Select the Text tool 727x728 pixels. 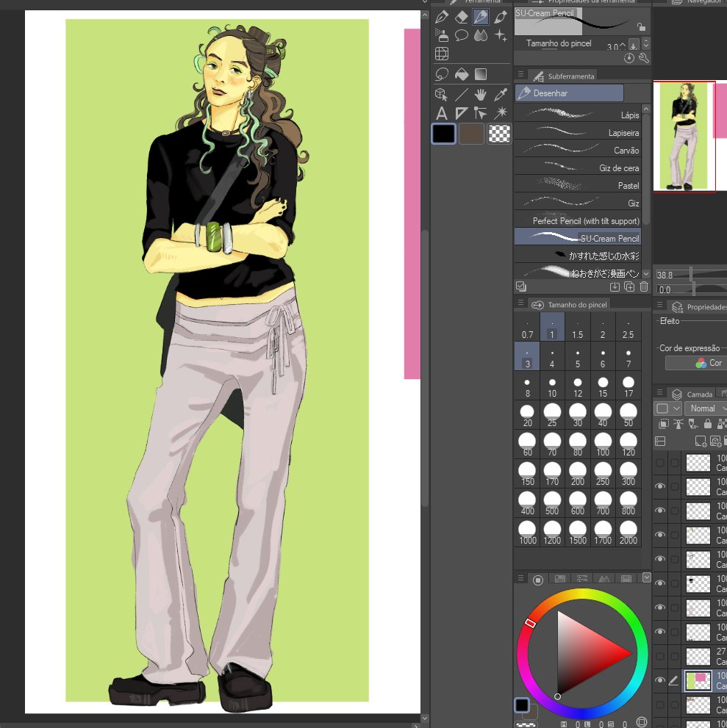tap(442, 113)
